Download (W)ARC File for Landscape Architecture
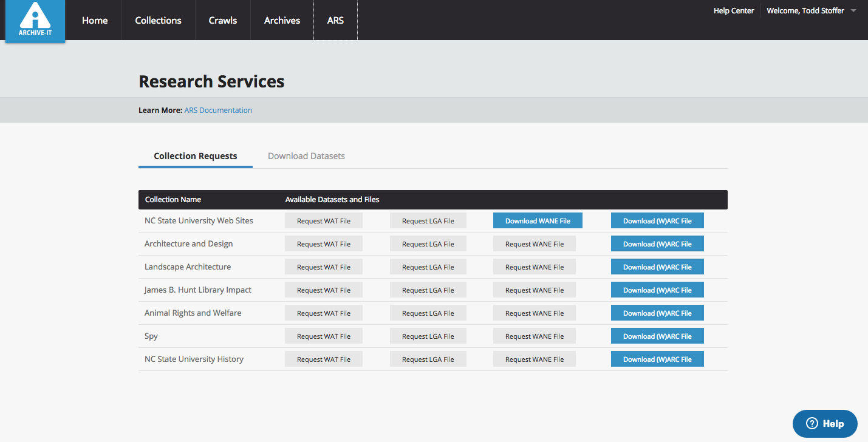 click(657, 267)
